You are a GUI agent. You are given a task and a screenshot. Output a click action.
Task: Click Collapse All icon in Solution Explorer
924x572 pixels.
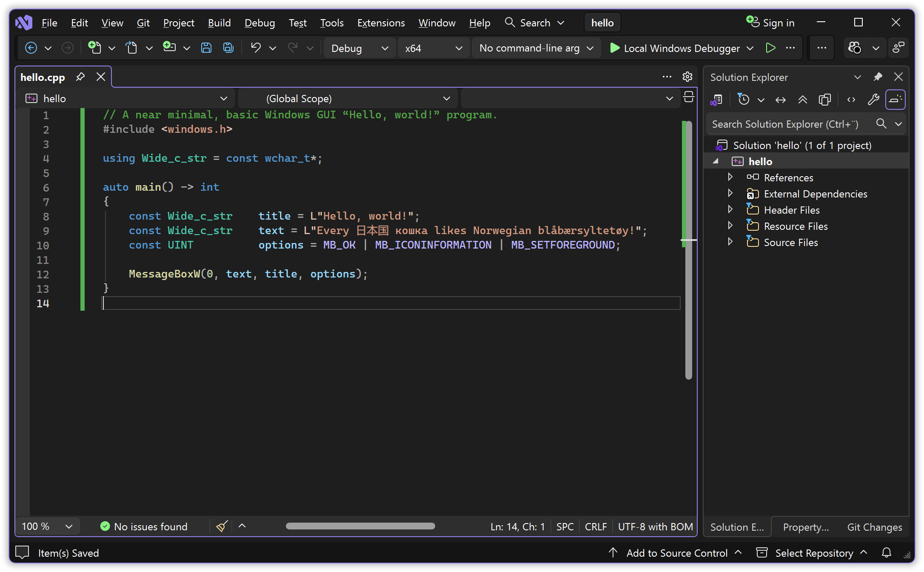[x=802, y=100]
